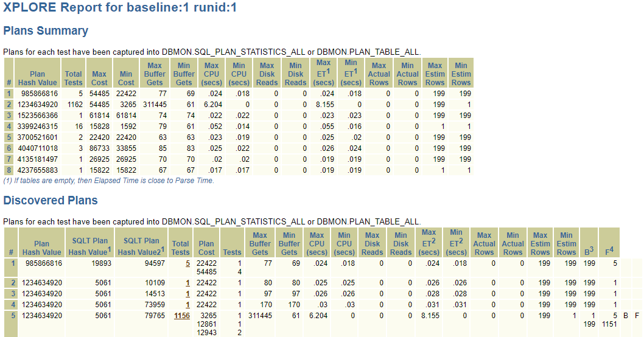Click plan hash 3700521601 in Plans Summary
Image resolution: width=644 pixels, height=337 pixels.
[x=37, y=137]
